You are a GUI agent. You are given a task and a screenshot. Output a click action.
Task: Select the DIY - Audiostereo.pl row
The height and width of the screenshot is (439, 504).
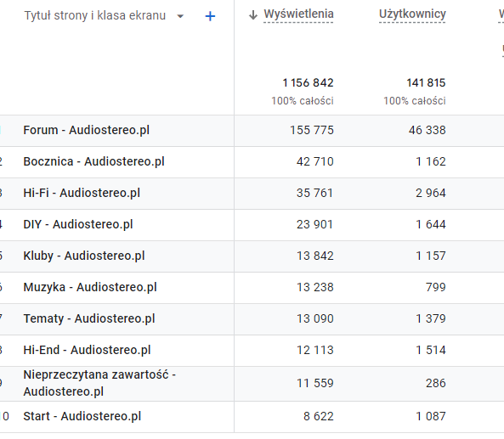coord(252,225)
